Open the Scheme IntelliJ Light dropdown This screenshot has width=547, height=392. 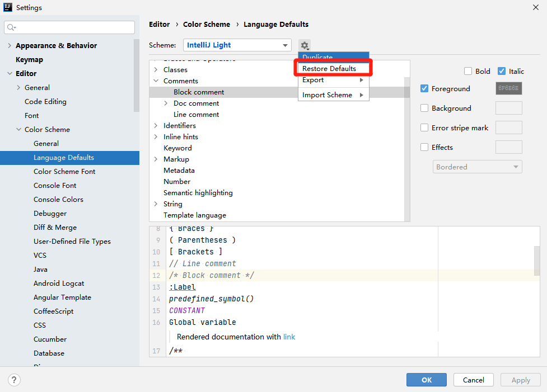[x=237, y=45]
